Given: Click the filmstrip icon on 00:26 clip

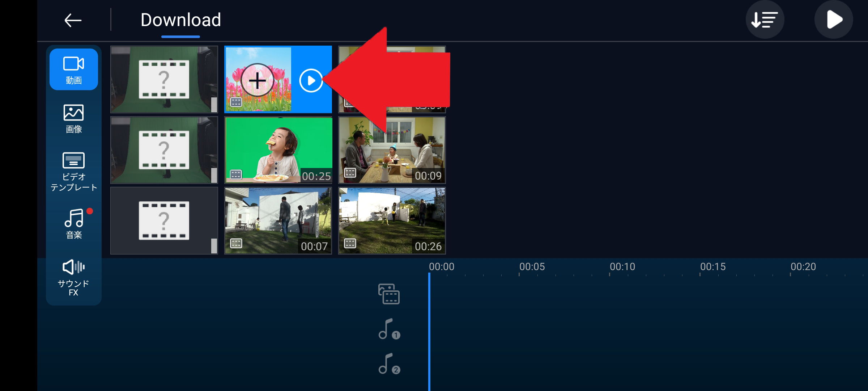Looking at the screenshot, I should [350, 243].
